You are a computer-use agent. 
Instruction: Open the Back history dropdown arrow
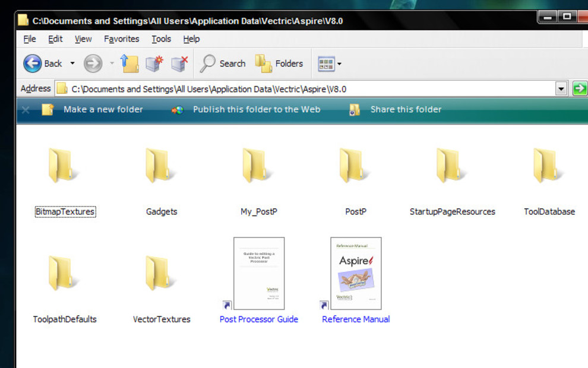point(72,64)
